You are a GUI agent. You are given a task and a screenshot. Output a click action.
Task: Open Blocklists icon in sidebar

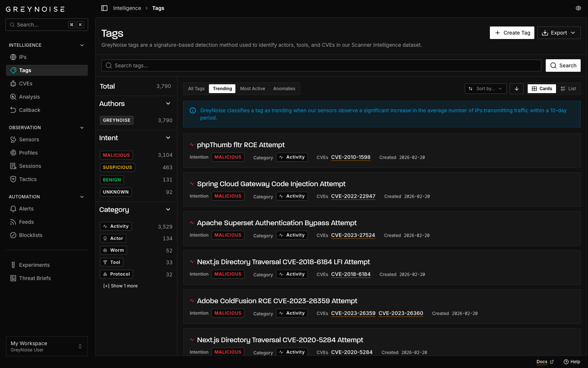pyautogui.click(x=13, y=235)
